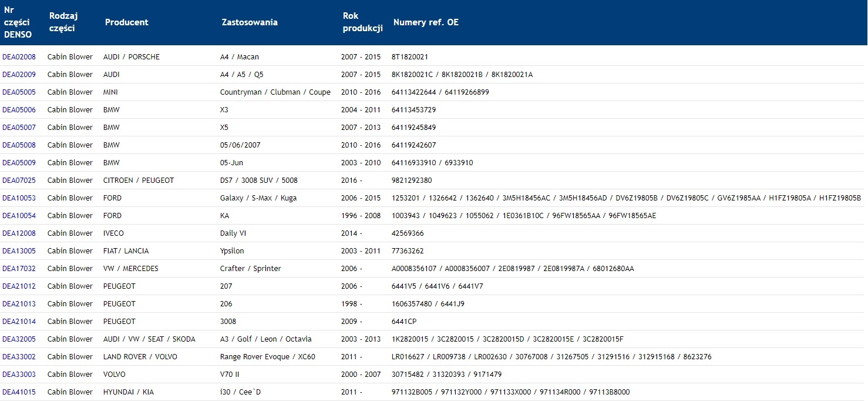Viewport: 868px width, 401px height.
Task: Open the DEA10054 Ford KA link
Action: (19, 216)
